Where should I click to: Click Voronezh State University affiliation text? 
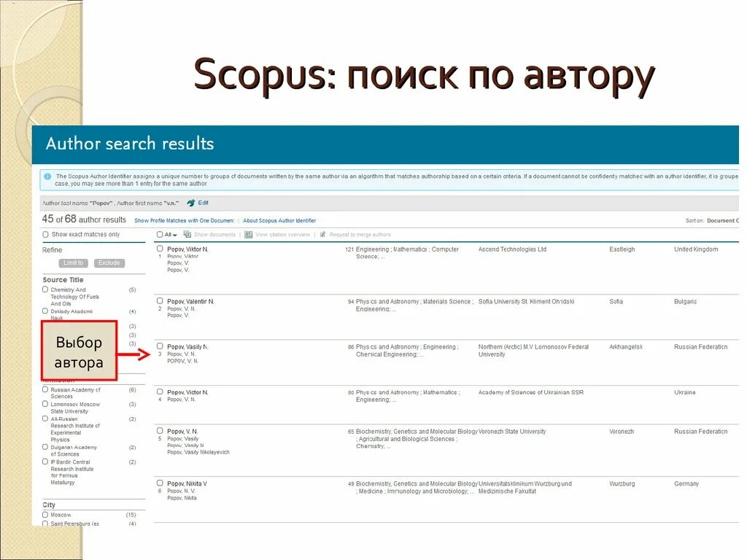tap(512, 432)
